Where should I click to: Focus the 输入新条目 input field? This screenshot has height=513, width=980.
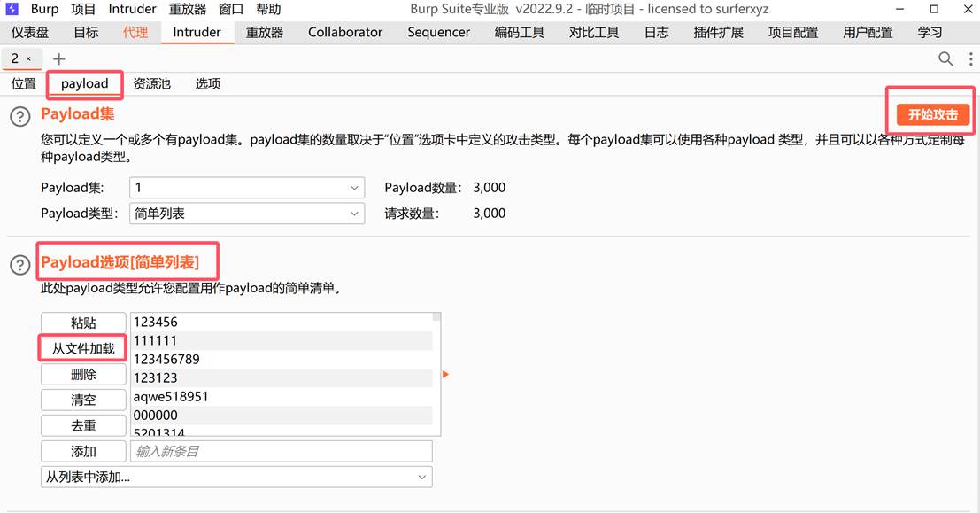282,452
